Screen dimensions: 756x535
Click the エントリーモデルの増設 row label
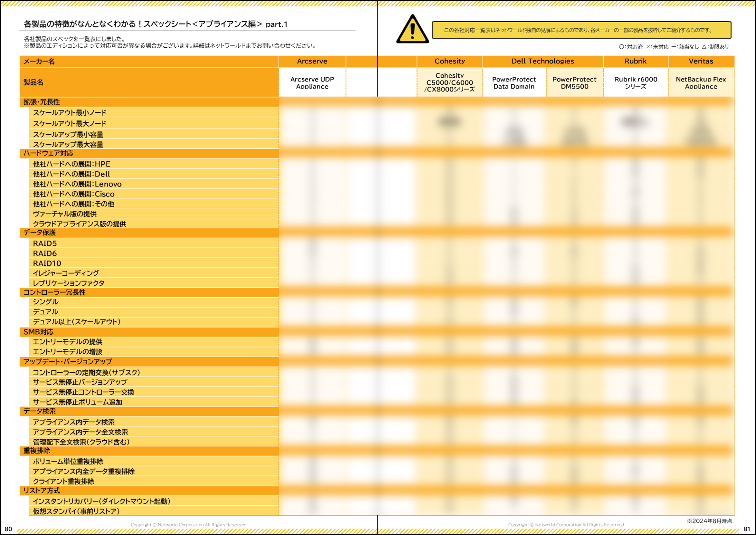tap(154, 352)
